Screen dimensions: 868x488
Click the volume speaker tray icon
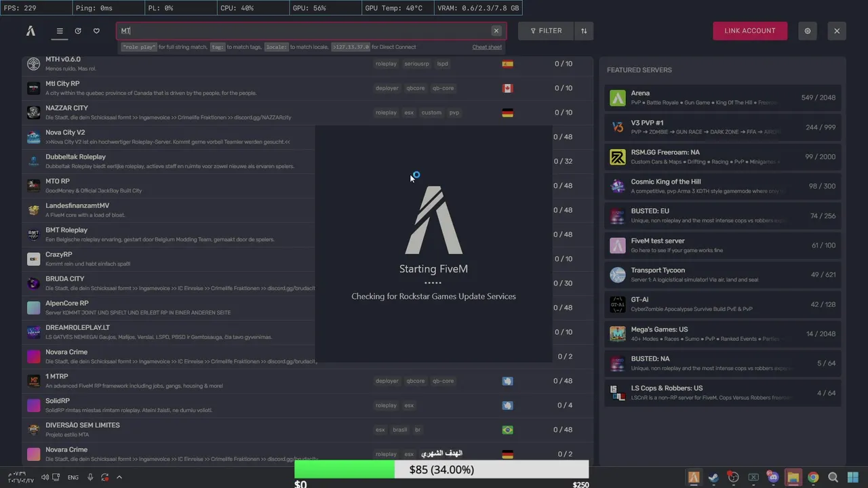(x=44, y=478)
